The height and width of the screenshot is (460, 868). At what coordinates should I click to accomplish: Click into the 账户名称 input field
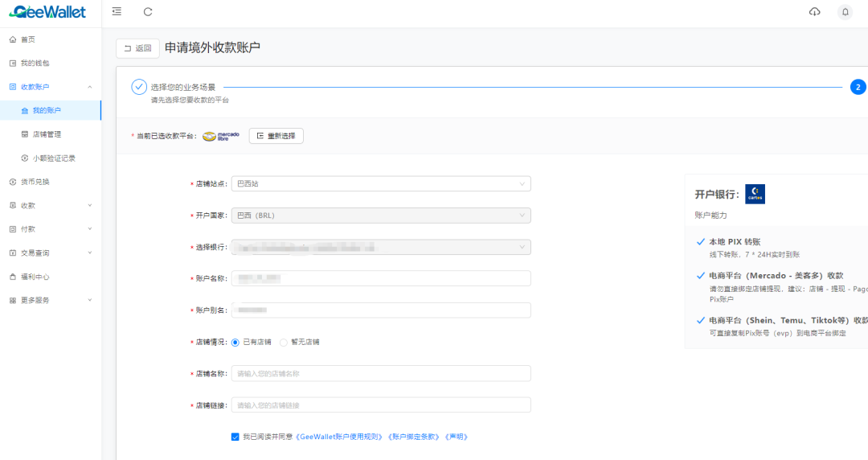point(381,278)
